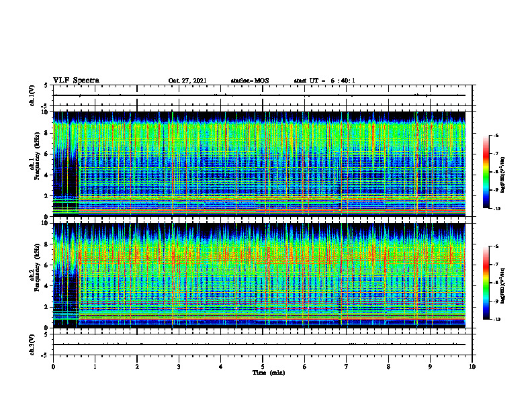Select the "start UT = 6 : 40: 1" text
Image resolution: width=532 pixels, height=411 pixels.
pos(324,81)
